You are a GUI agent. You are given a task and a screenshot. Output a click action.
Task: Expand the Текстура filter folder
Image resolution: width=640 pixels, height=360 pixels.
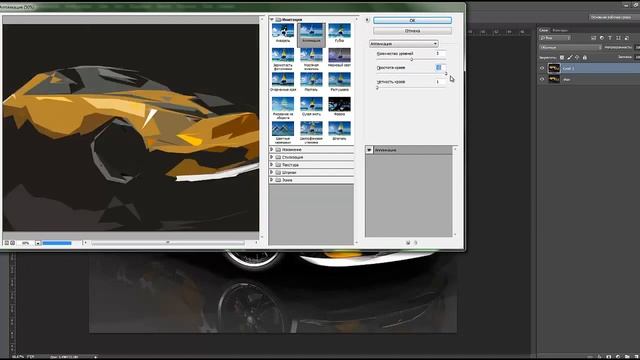272,164
